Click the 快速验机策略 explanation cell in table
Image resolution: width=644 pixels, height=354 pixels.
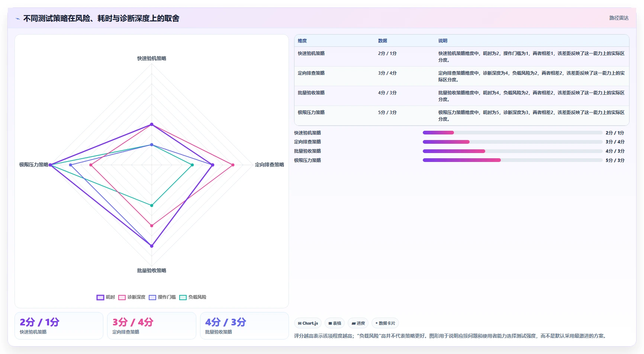pos(531,56)
